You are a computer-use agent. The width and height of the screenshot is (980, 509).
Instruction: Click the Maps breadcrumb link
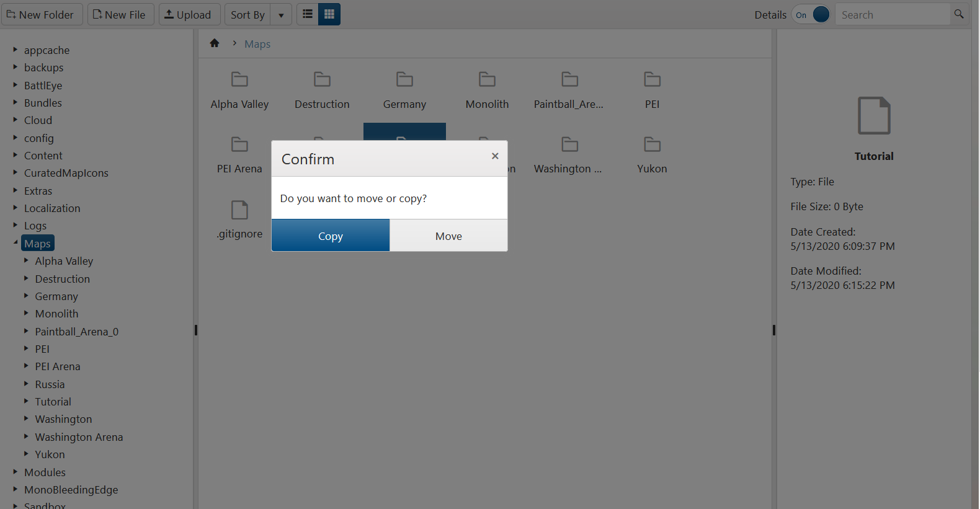click(x=257, y=44)
